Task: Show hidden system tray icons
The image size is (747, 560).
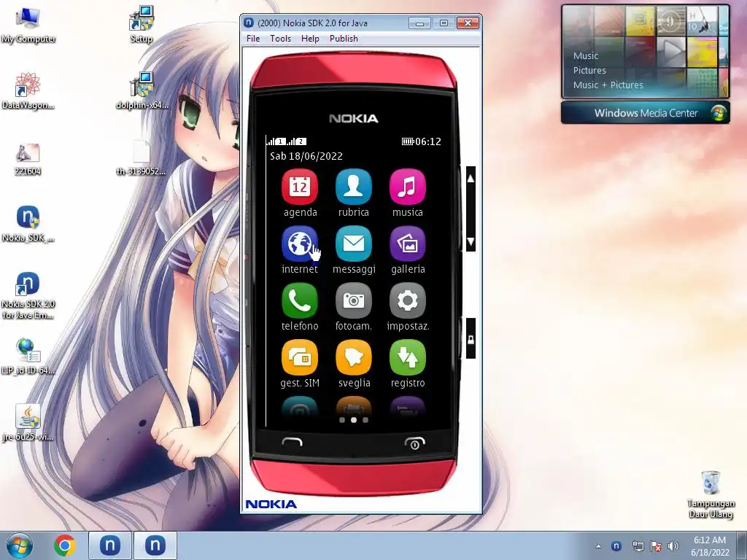Action: 598,546
